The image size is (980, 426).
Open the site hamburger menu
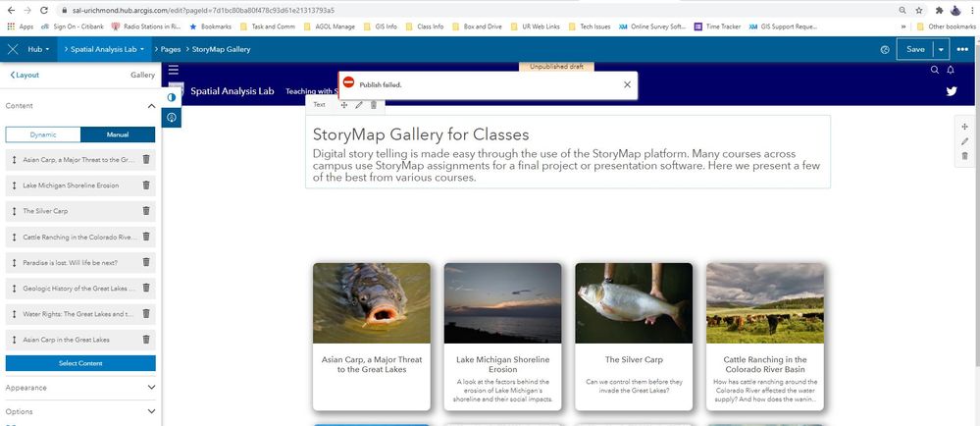coord(173,70)
